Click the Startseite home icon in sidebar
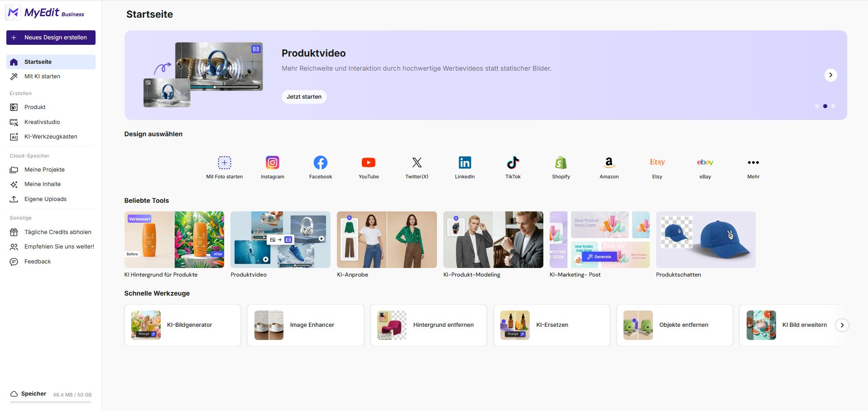Image resolution: width=868 pixels, height=411 pixels. point(14,62)
